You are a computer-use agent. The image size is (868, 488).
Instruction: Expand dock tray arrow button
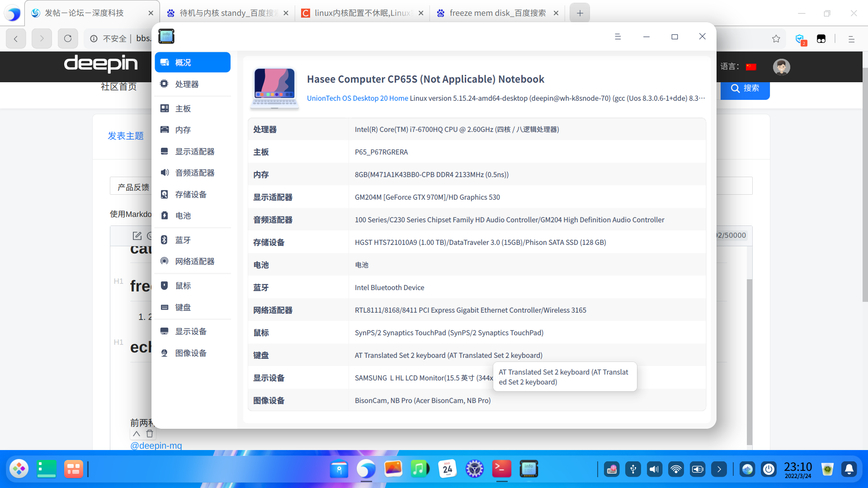(x=719, y=469)
